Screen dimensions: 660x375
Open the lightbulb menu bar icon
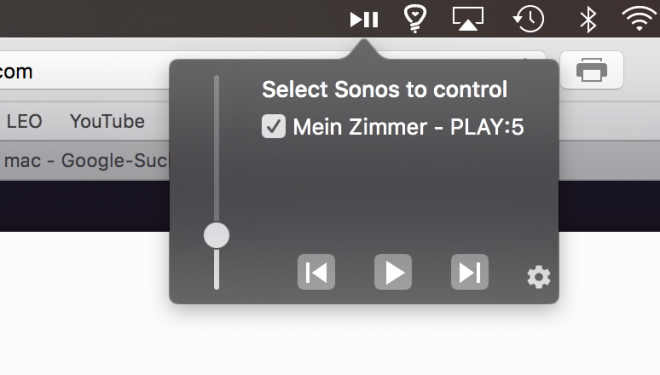415,19
